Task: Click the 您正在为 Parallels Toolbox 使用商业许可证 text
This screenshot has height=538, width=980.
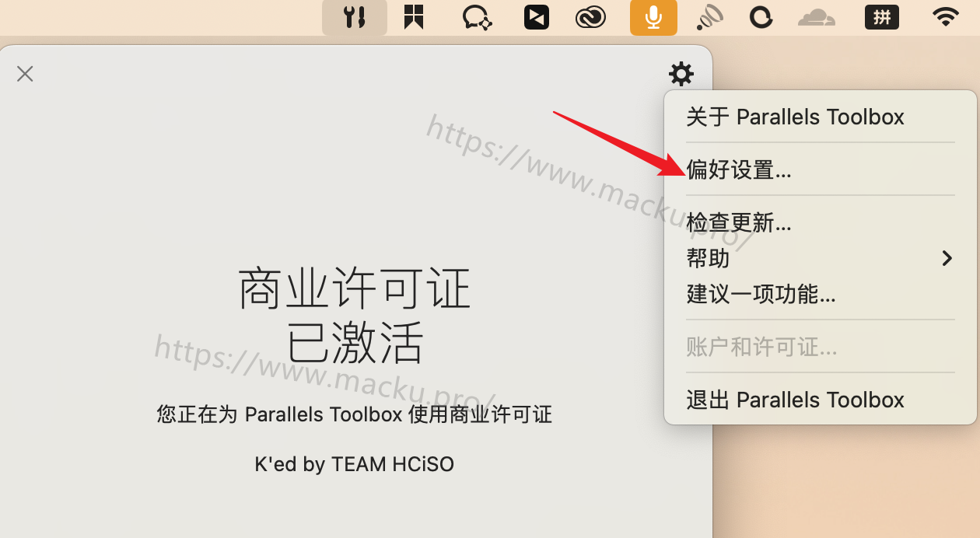Action: 355,414
